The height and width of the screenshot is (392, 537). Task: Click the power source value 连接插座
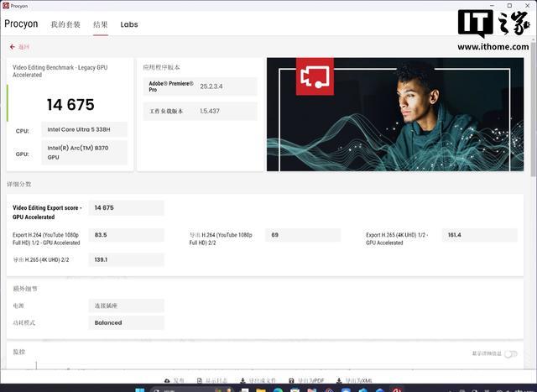point(127,306)
